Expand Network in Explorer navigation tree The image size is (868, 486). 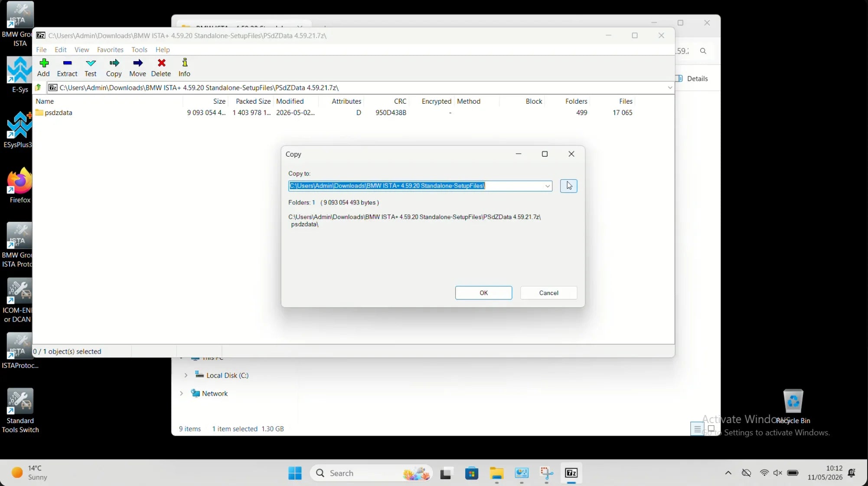(x=181, y=394)
